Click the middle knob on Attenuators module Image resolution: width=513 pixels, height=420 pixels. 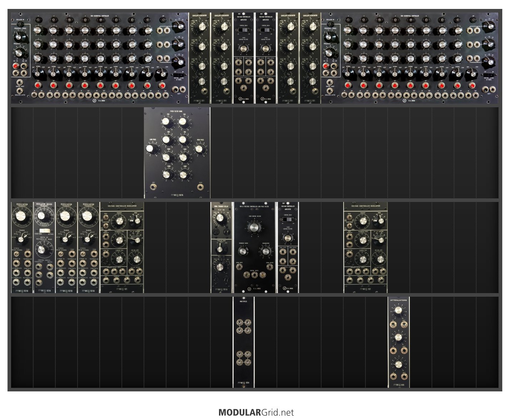pyautogui.click(x=399, y=338)
